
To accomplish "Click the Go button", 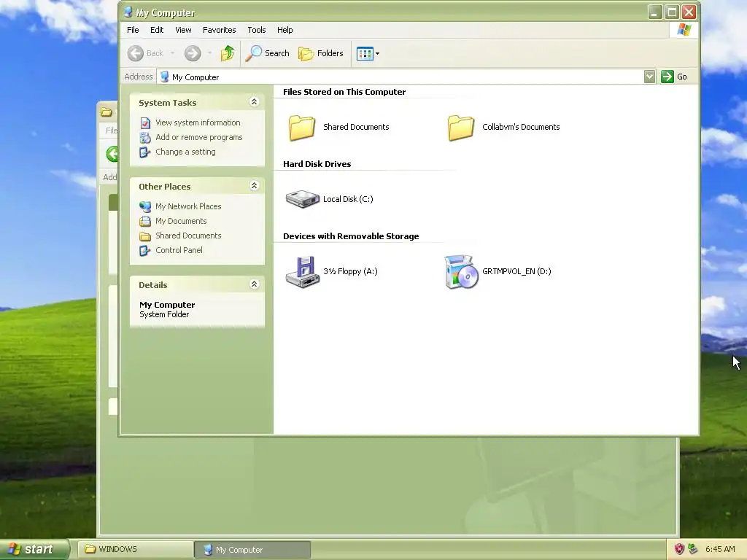I will coord(673,77).
